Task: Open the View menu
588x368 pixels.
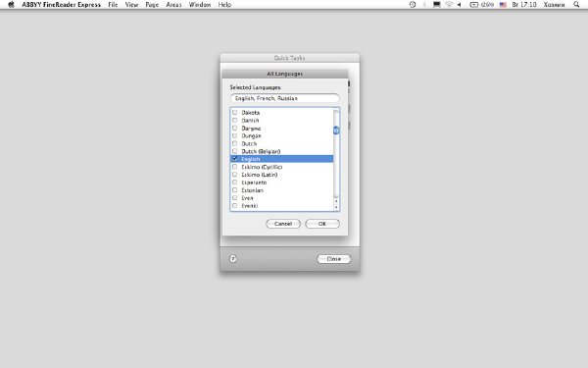Action: 131,5
